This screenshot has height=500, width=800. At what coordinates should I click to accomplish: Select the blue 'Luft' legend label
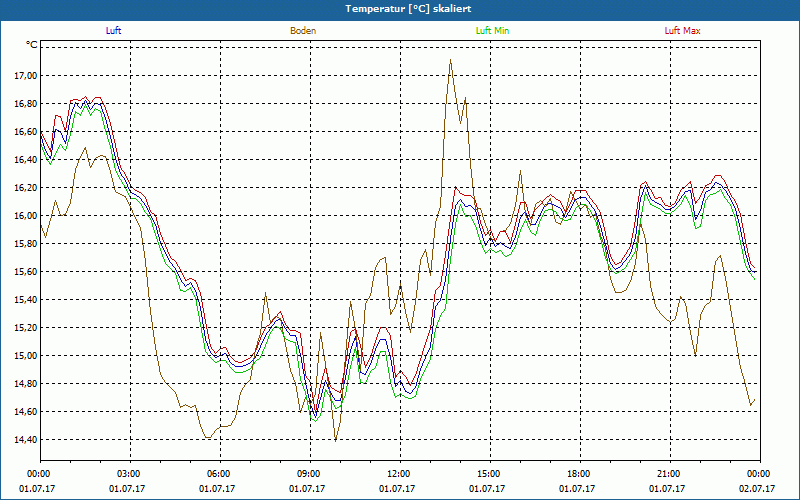(x=113, y=31)
